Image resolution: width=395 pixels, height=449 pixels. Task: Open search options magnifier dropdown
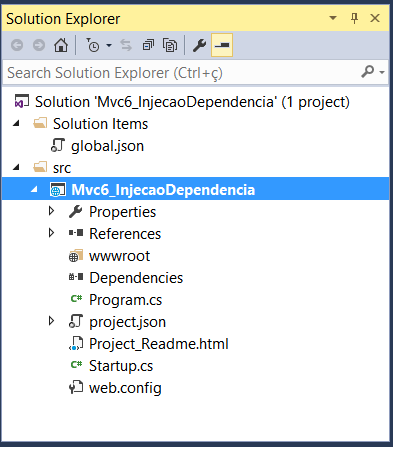click(373, 72)
